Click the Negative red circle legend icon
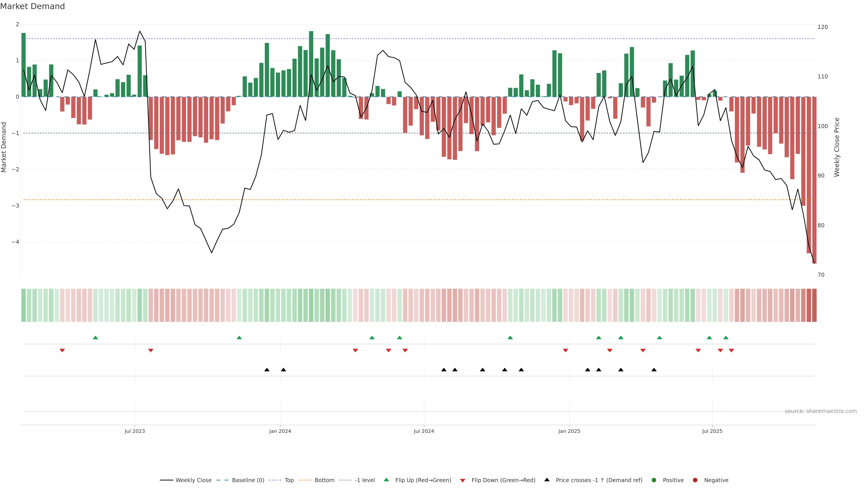This screenshot has height=488, width=868. [695, 480]
